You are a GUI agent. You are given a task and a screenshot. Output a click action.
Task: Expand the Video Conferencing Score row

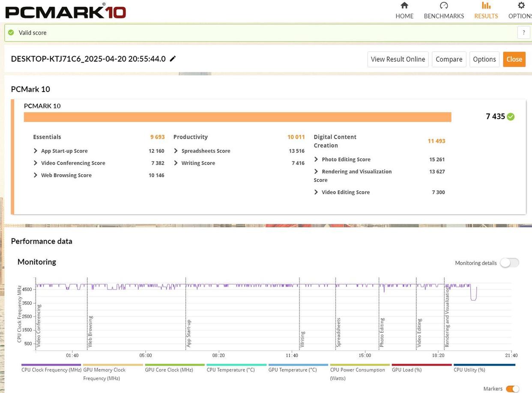36,163
